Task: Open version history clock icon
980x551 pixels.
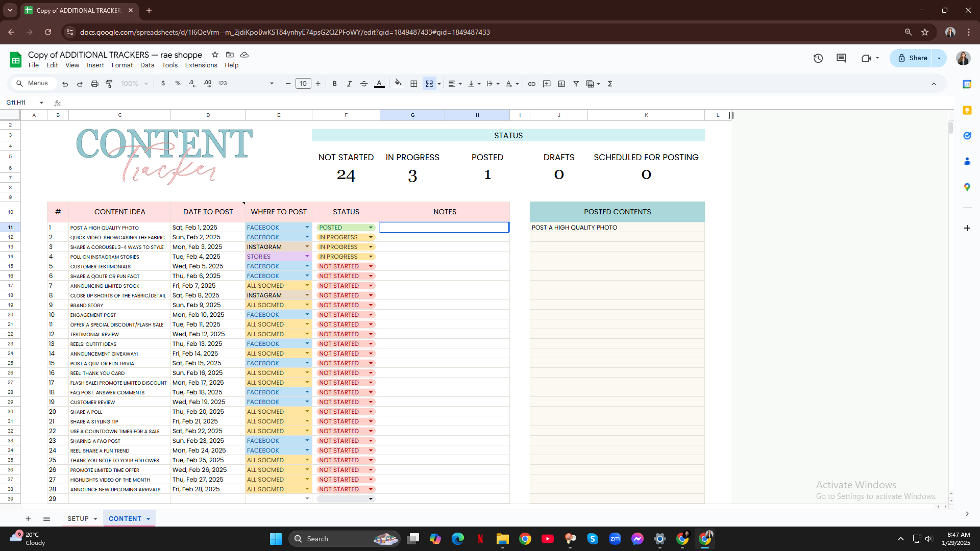Action: 818,58
